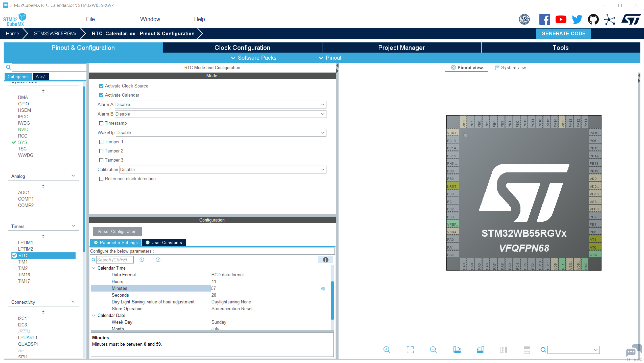This screenshot has width=644, height=363.
Task: Go to Home breadcrumb
Action: (12, 34)
